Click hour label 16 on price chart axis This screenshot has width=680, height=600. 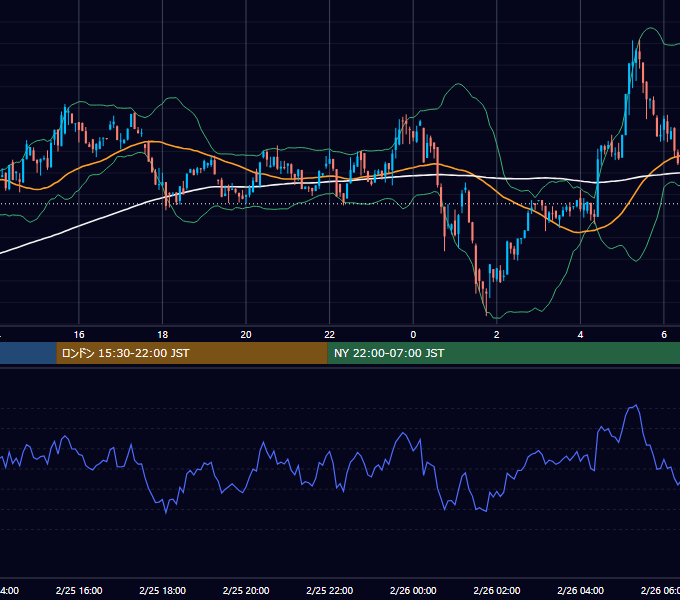coord(79,335)
